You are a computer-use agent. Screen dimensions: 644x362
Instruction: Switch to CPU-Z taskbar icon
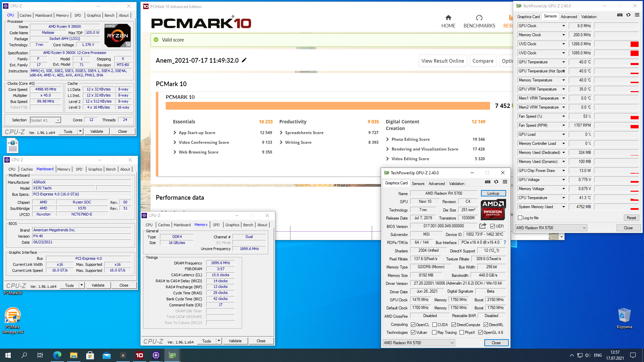click(156, 355)
